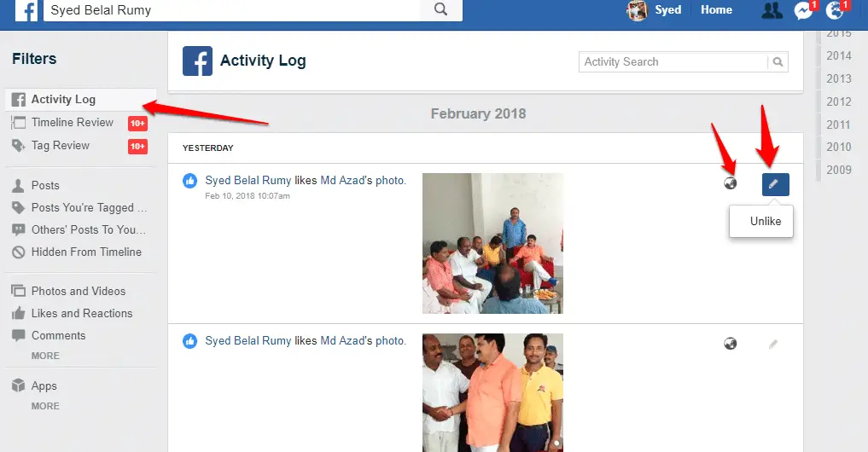The width and height of the screenshot is (868, 452).
Task: Click the Tag Review 10+ badge
Action: (x=138, y=147)
